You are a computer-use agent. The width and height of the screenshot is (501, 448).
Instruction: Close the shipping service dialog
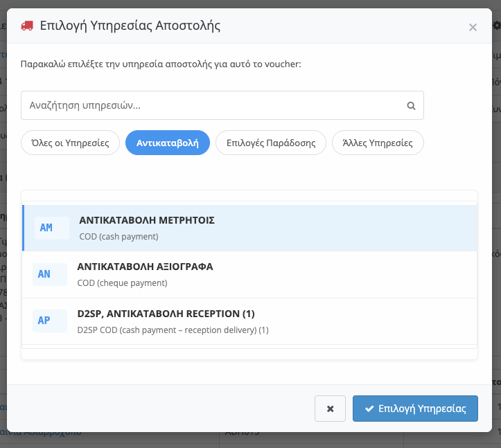[x=473, y=28]
